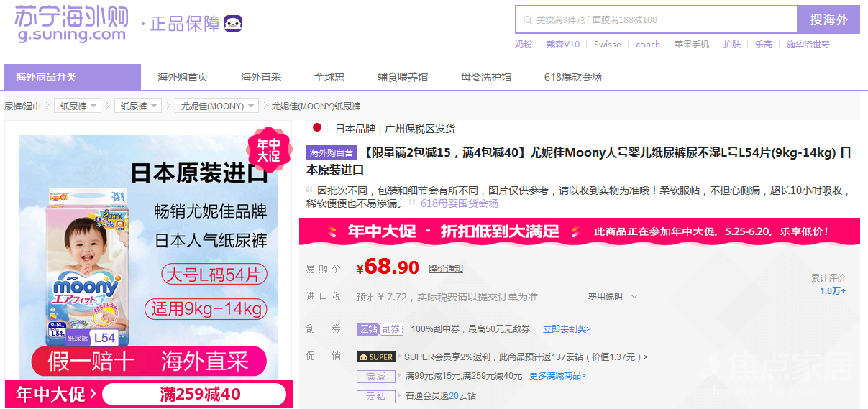Click the 施华洛世奇 hot search link
The image size is (868, 409).
pyautogui.click(x=808, y=45)
